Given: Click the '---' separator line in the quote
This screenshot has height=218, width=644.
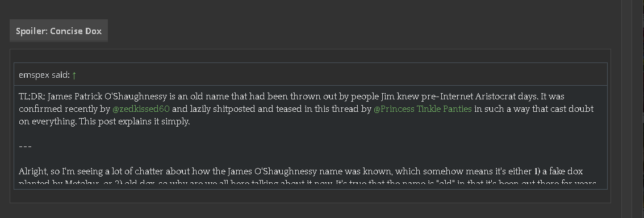Looking at the screenshot, I should click(26, 146).
